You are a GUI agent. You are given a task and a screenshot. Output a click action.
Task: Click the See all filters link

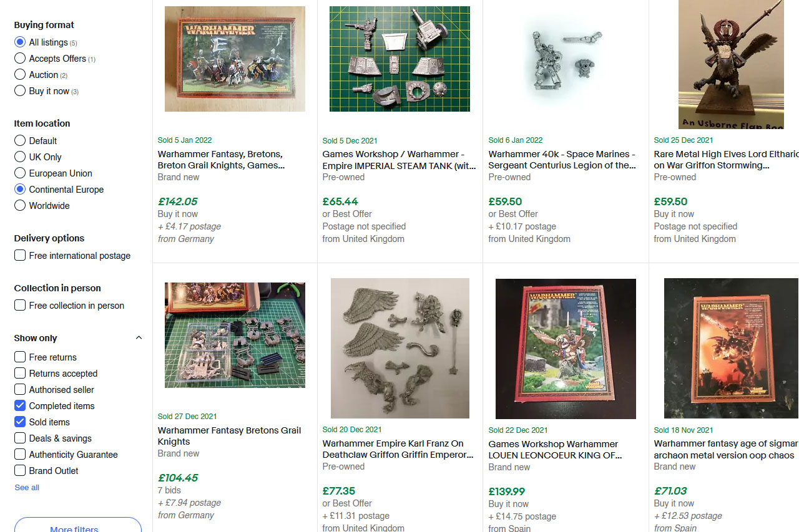tap(27, 488)
